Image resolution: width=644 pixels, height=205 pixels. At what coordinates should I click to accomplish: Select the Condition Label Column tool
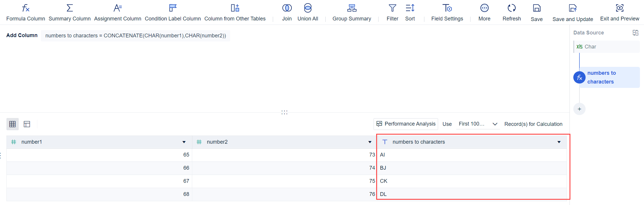tap(173, 13)
